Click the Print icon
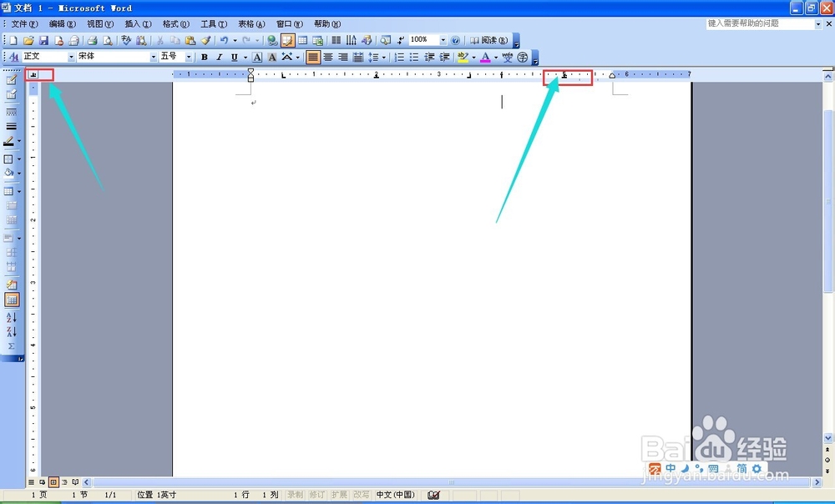This screenshot has width=835, height=504. point(92,40)
